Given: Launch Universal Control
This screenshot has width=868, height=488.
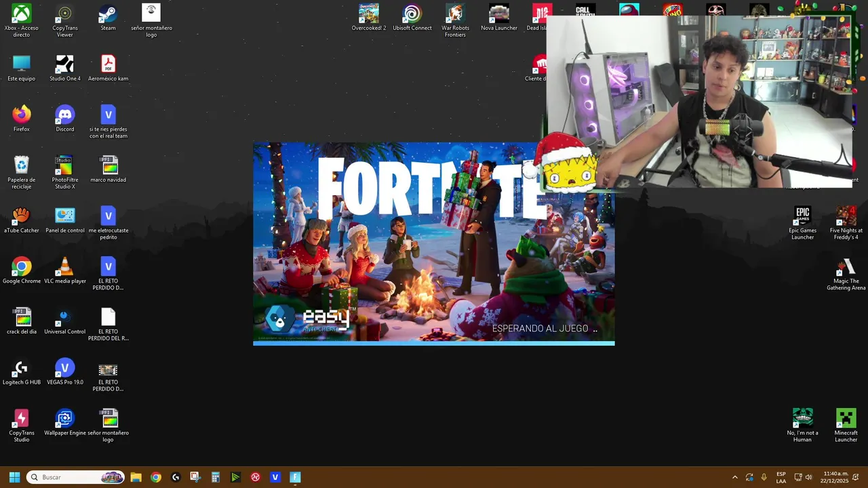Looking at the screenshot, I should [x=64, y=321].
